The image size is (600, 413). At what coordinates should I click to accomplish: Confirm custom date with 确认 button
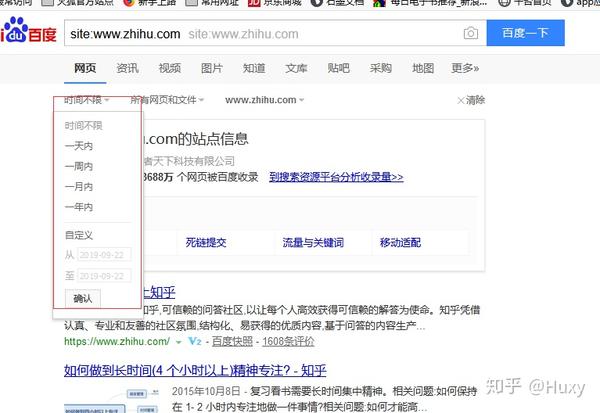pos(83,298)
